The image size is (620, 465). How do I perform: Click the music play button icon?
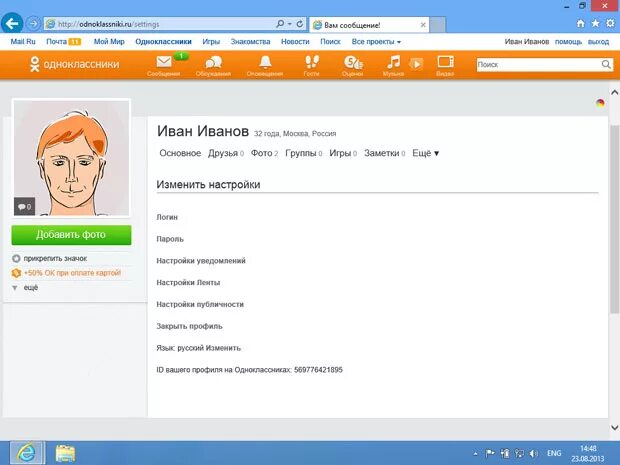pyautogui.click(x=416, y=64)
